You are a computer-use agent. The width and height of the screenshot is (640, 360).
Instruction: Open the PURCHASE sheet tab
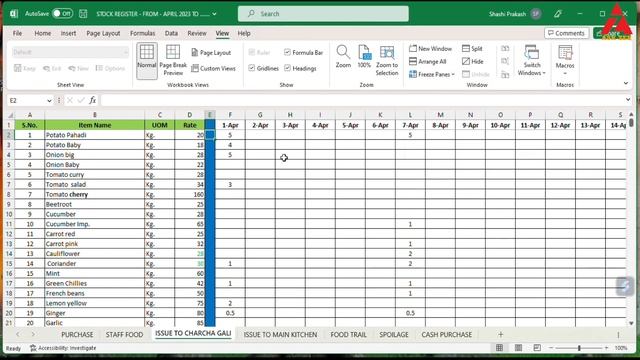click(77, 334)
